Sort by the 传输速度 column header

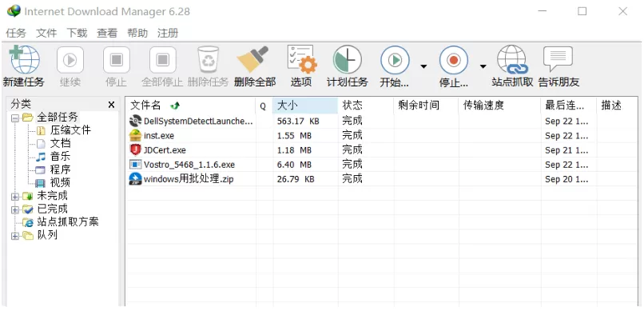point(499,106)
